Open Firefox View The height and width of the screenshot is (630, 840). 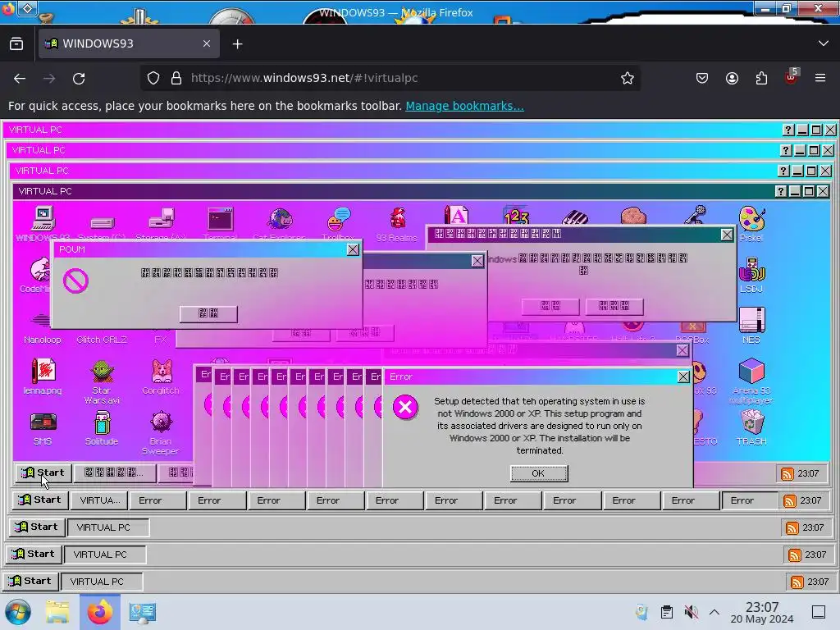tap(16, 44)
